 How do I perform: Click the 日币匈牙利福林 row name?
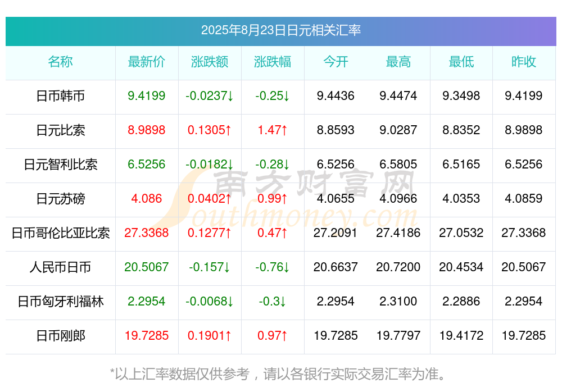[60, 302]
